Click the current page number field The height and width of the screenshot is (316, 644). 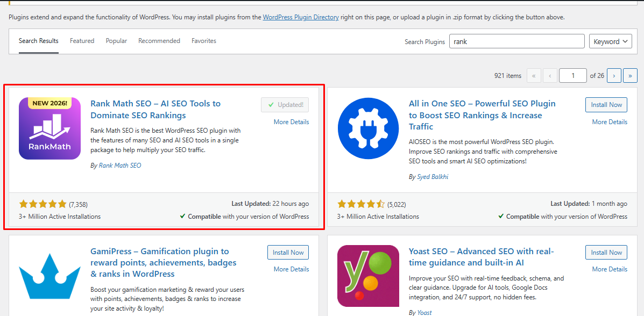pyautogui.click(x=572, y=76)
